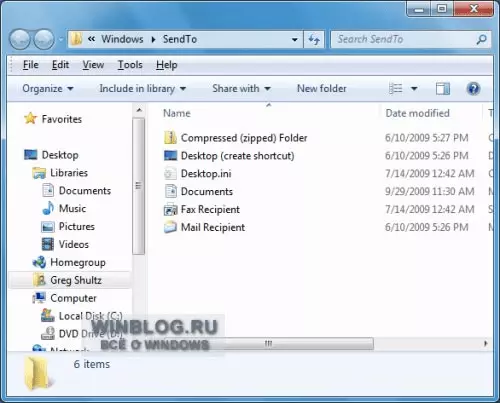The image size is (500, 403).
Task: Open the Tools menu
Action: coord(130,65)
